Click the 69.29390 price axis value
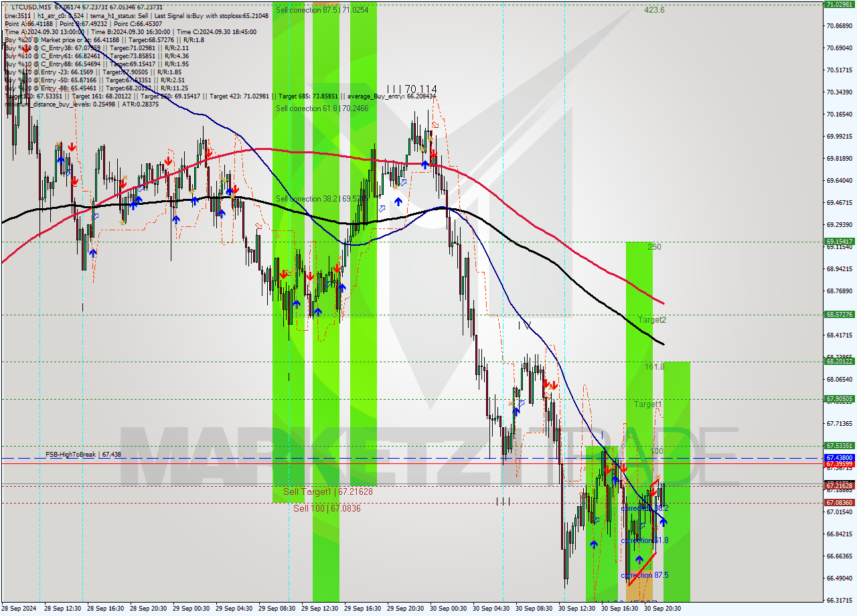Image resolution: width=857 pixels, height=616 pixels. [839, 224]
